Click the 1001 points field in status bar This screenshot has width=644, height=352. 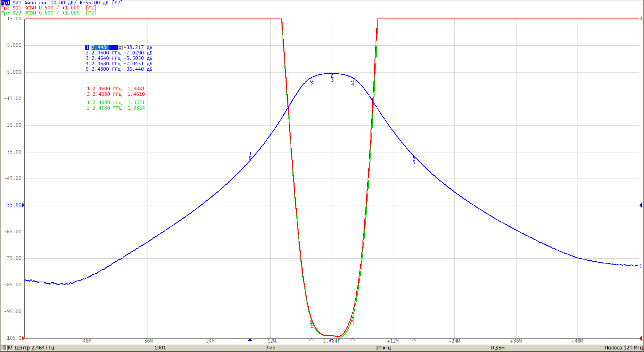point(160,348)
